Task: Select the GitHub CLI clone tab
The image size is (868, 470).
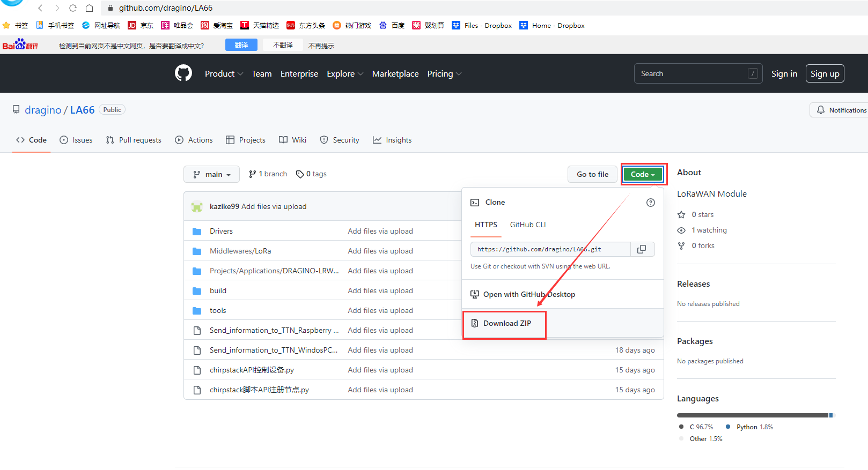Action: pyautogui.click(x=528, y=225)
